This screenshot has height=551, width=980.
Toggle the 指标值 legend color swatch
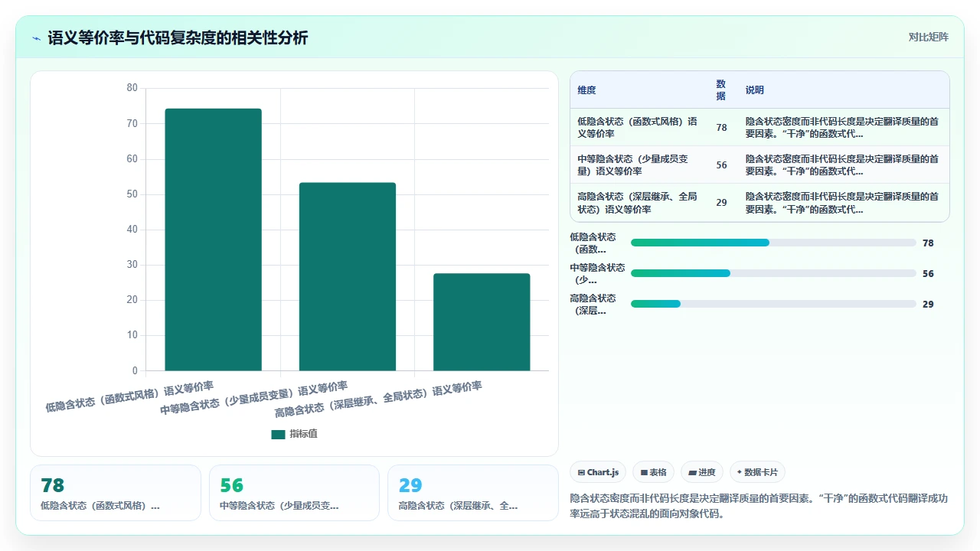pos(278,434)
